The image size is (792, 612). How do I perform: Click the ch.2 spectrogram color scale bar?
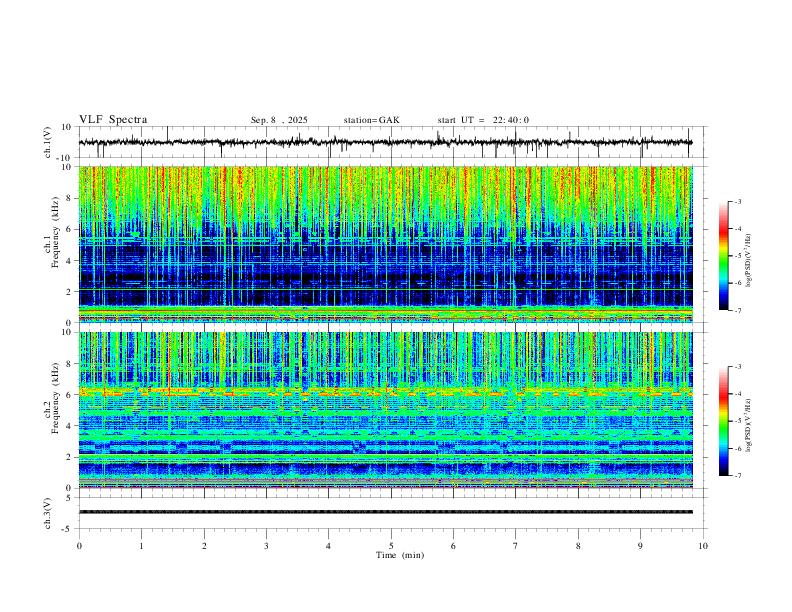[723, 421]
